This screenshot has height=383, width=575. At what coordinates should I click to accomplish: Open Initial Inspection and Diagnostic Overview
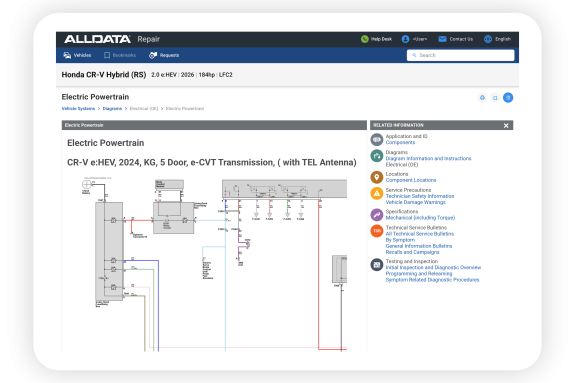click(433, 267)
